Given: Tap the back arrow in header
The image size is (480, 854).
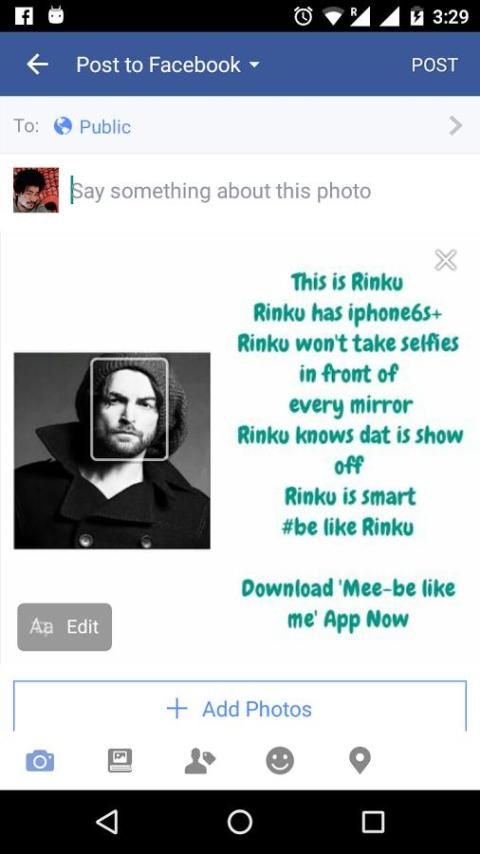Looking at the screenshot, I should point(37,65).
